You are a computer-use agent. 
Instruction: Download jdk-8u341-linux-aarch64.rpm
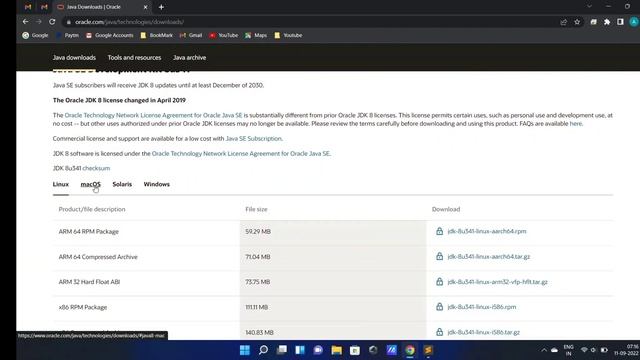pos(487,231)
